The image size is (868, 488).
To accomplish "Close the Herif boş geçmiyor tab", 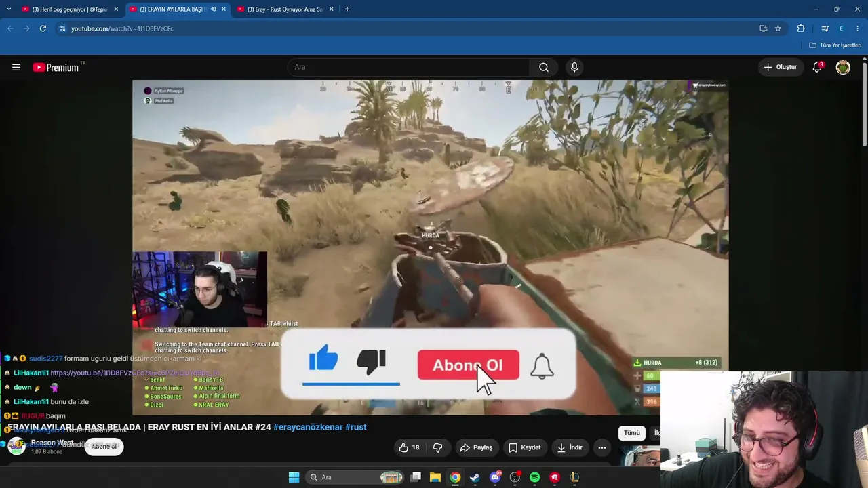I will pos(116,9).
